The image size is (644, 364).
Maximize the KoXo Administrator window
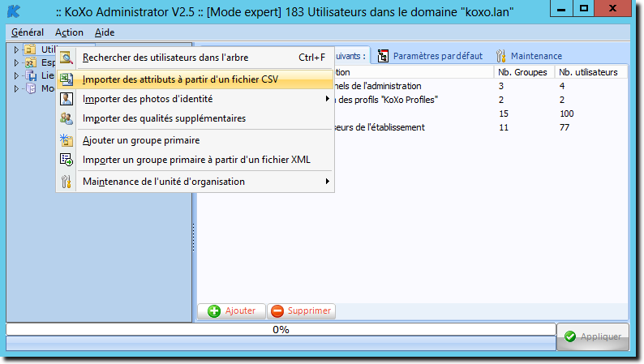click(x=584, y=8)
